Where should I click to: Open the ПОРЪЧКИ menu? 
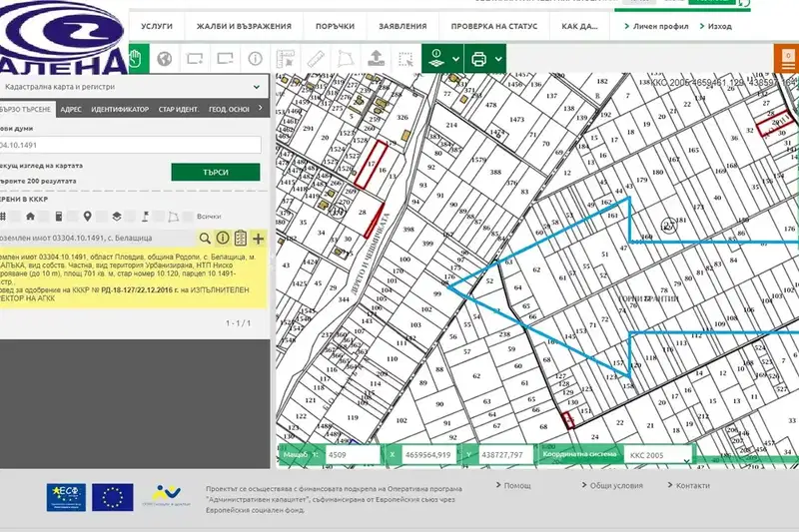(335, 27)
